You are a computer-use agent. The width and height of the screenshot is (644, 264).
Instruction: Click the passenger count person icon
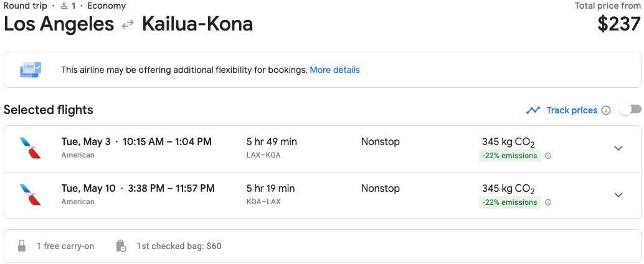[x=64, y=6]
